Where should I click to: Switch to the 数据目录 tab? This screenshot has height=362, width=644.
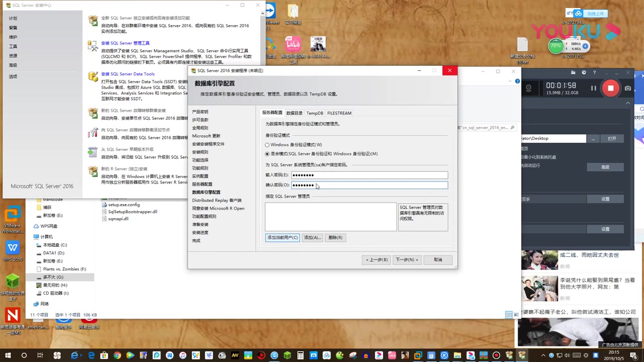point(294,113)
